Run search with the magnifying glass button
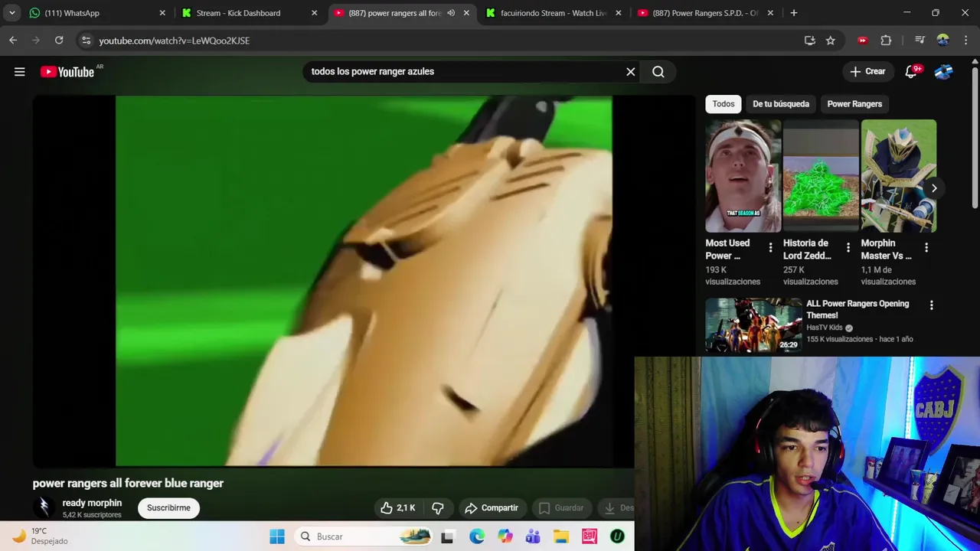This screenshot has width=980, height=551. coord(658,71)
